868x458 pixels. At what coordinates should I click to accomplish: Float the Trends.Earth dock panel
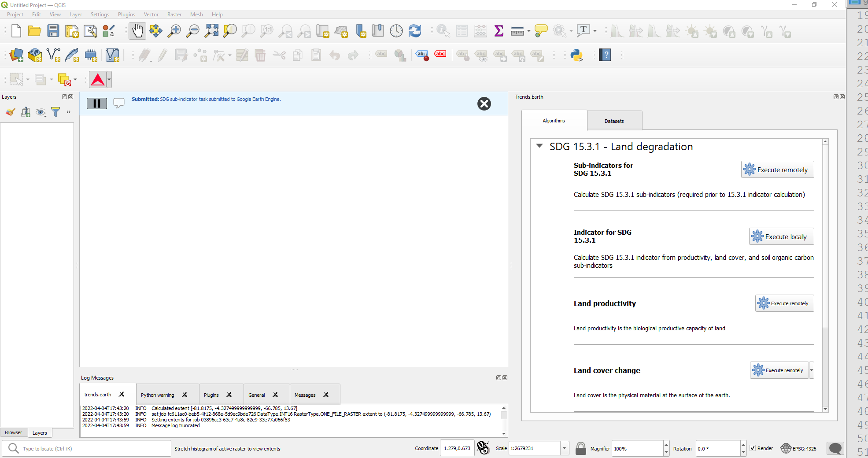(836, 96)
